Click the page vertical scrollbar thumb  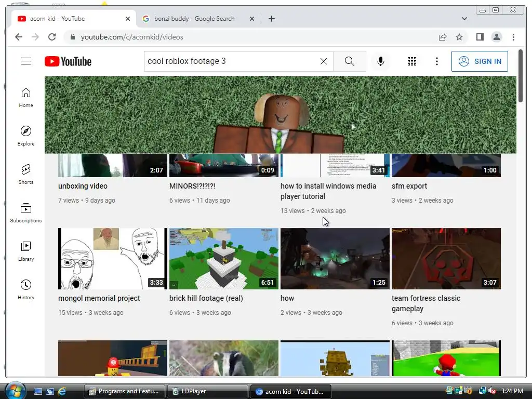tap(521, 76)
